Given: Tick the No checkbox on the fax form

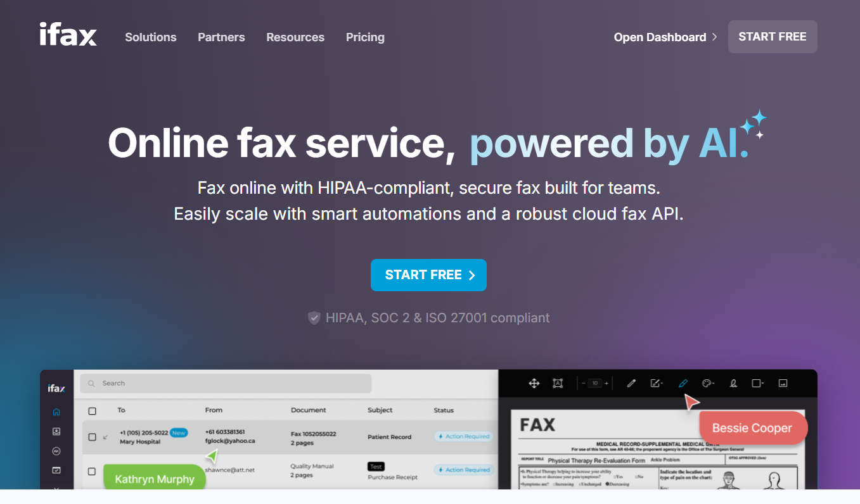Looking at the screenshot, I should [x=636, y=476].
